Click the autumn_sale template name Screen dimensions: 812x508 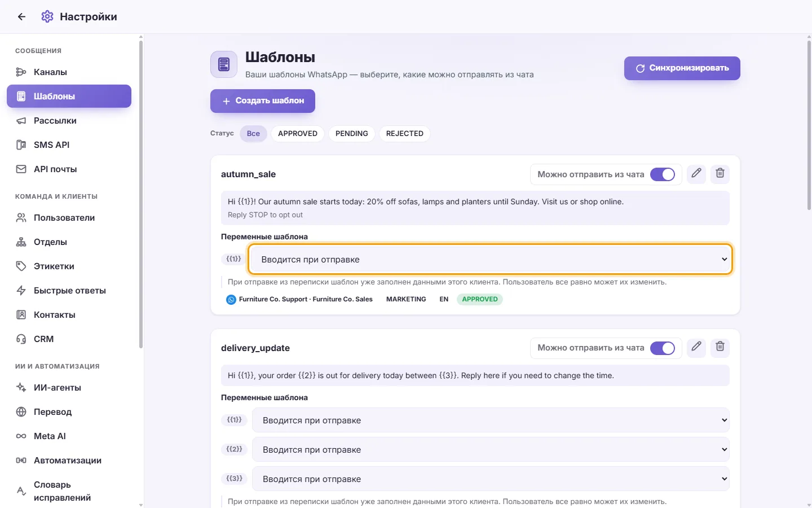248,174
